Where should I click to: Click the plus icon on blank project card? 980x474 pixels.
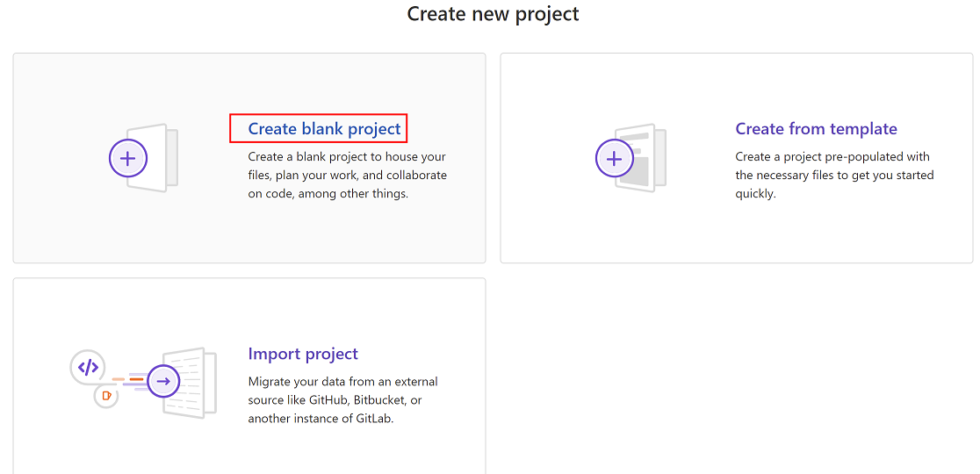coord(128,159)
